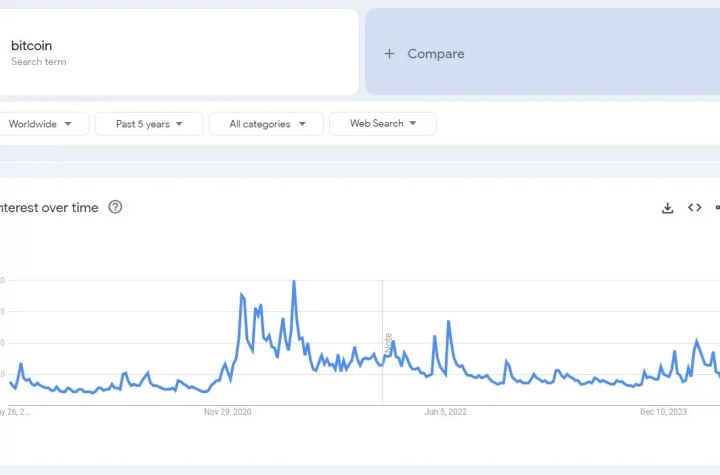Click the Dec 10, 2023 axis date label

(663, 411)
